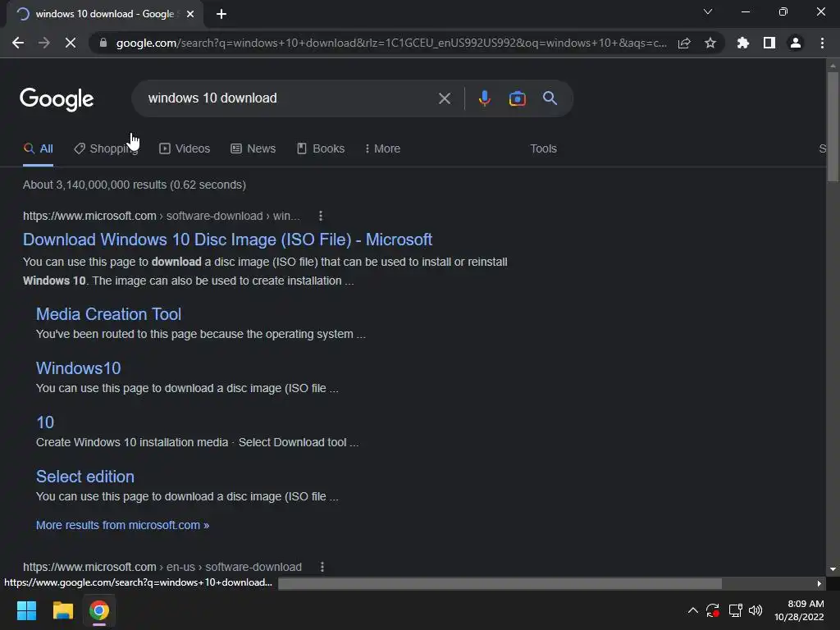Click the scrollbar up arrow
This screenshot has height=630, width=840.
click(833, 66)
